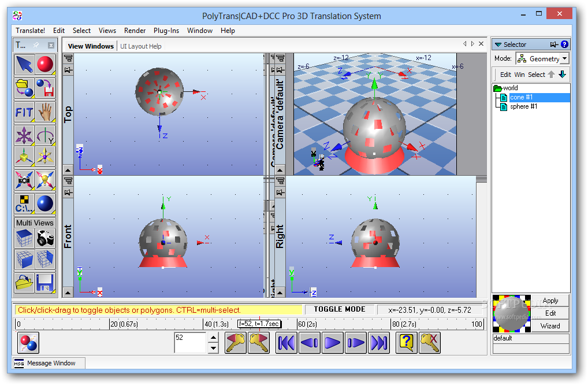
Task: Click the yellow question mark help icon
Action: 407,343
